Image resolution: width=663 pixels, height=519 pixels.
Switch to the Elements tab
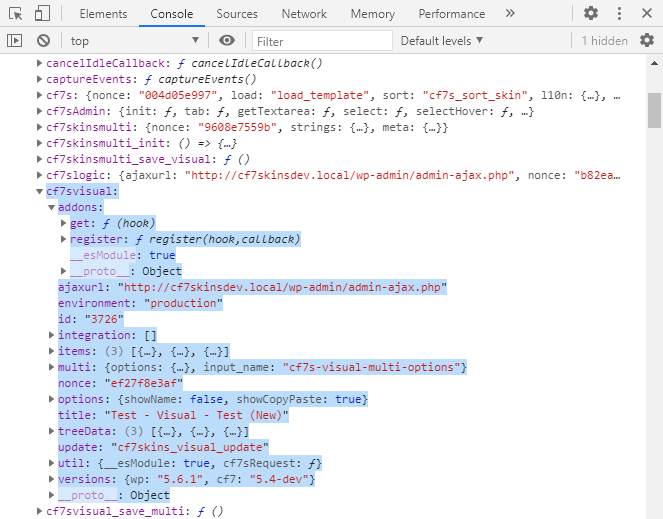coord(103,14)
